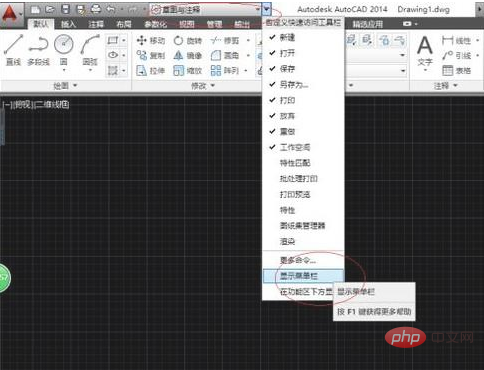The width and height of the screenshot is (484, 370).
Task: Switch to the 注释 ribbon tab
Action: pos(96,24)
